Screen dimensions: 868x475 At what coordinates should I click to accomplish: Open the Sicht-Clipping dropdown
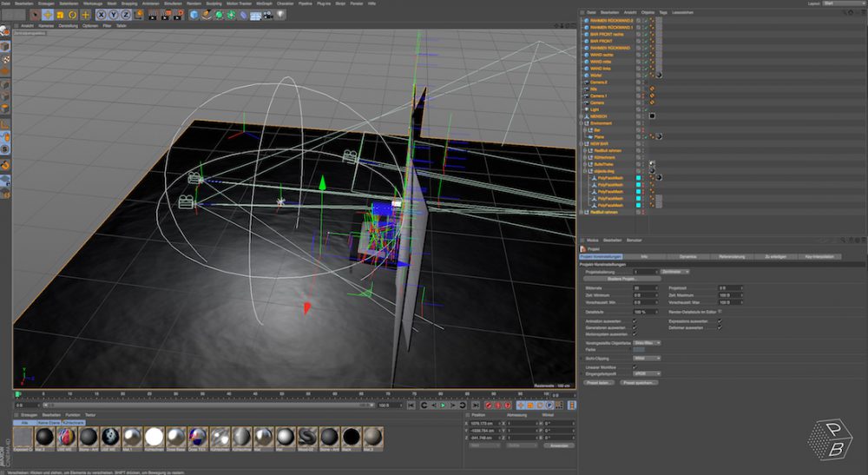(647, 359)
